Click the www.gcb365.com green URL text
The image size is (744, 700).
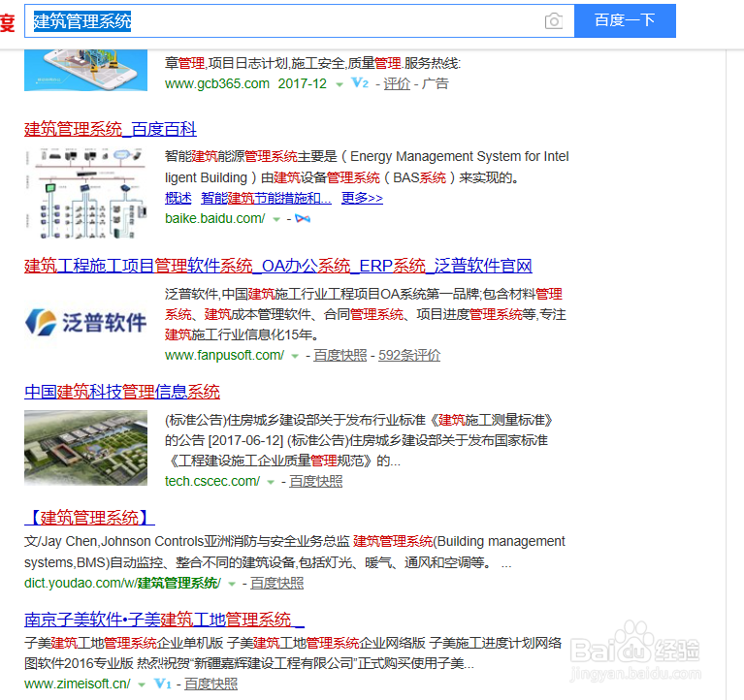(217, 83)
